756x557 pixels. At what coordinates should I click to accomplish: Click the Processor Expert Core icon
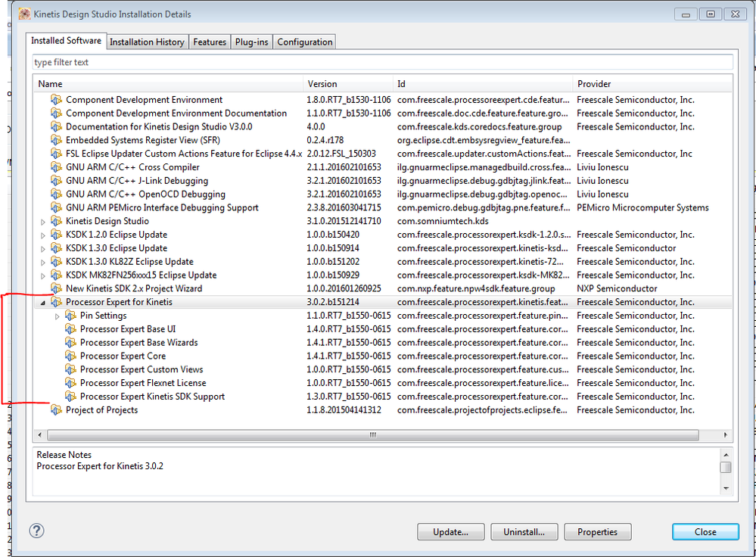(71, 356)
